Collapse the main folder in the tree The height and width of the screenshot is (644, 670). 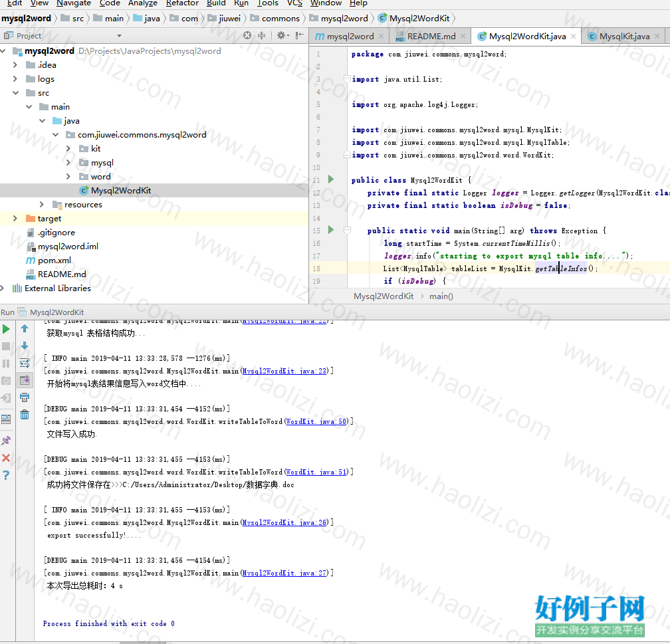point(29,107)
